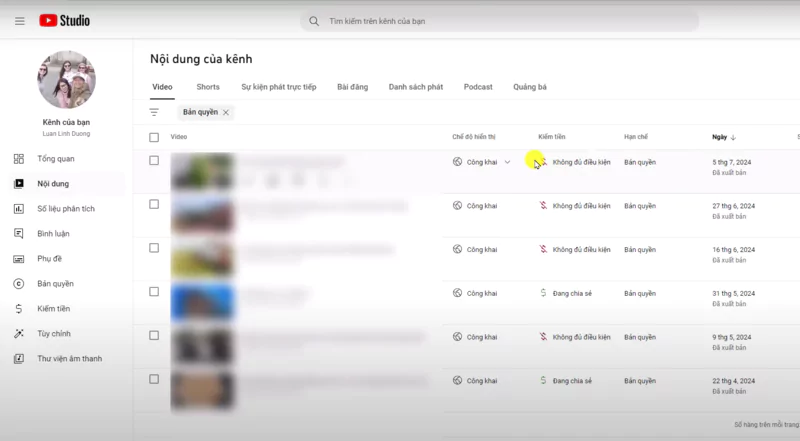Open Tổng quan dashboard icon

tap(19, 159)
